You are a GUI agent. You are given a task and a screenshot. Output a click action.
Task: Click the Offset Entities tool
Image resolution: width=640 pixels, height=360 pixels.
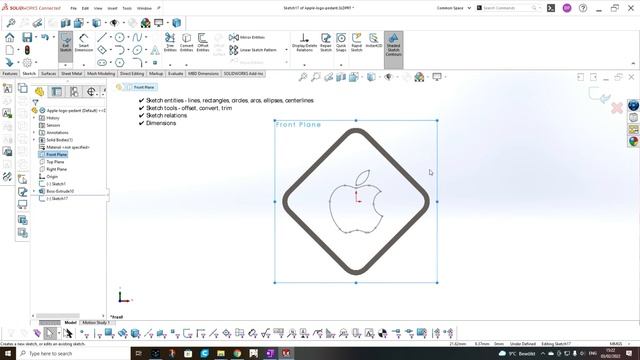[202, 42]
